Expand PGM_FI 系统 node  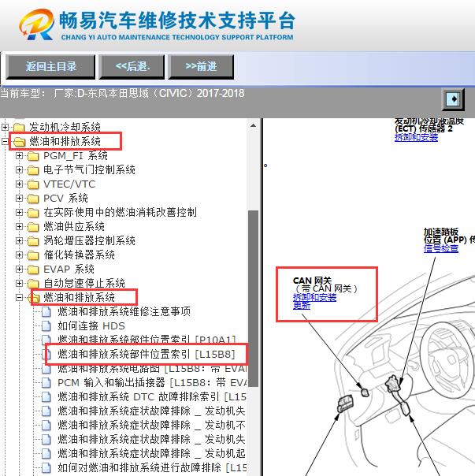(19, 155)
